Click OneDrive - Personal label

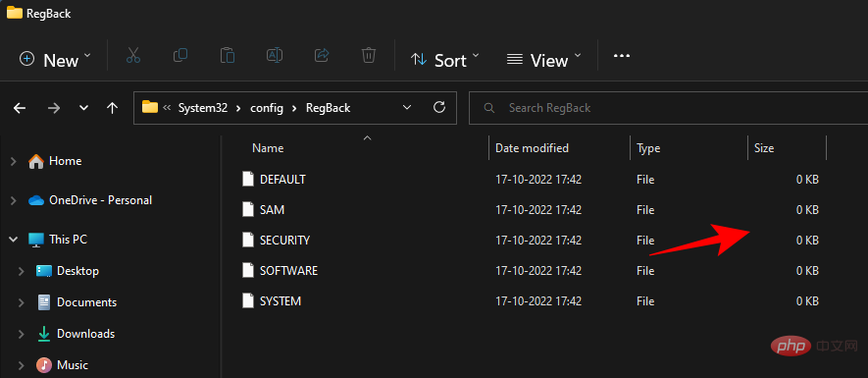click(101, 200)
